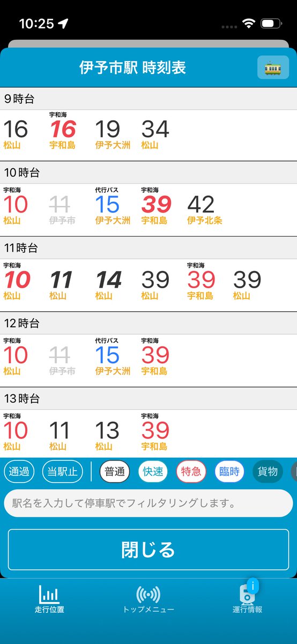This screenshot has width=297, height=644.
Task: Tap the 10時台 section header
Action: point(148,173)
